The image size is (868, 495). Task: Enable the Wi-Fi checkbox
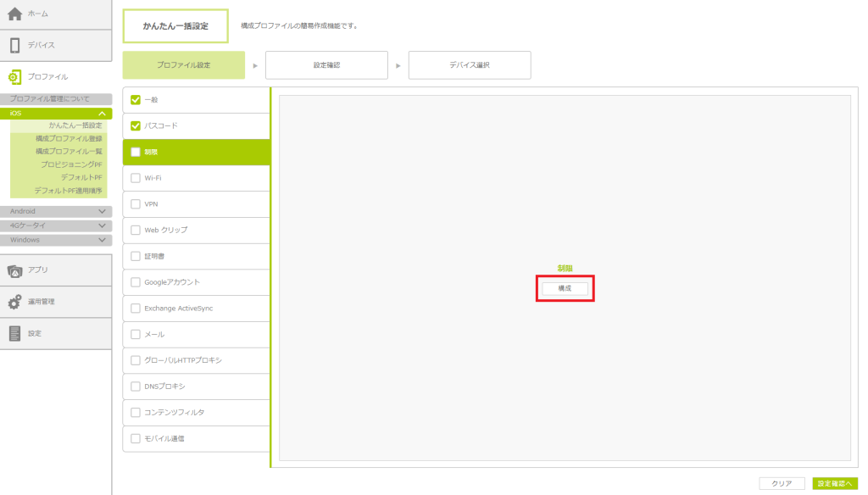click(136, 178)
